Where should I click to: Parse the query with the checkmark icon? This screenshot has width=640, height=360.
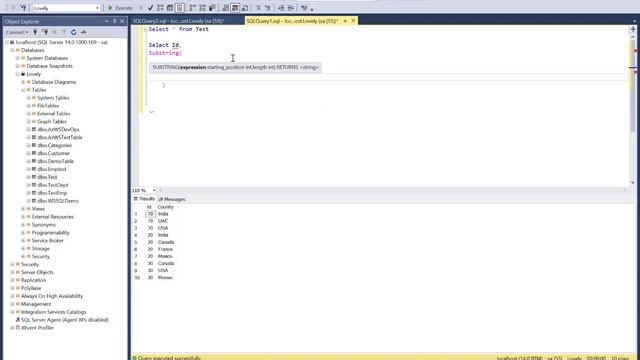[x=151, y=8]
